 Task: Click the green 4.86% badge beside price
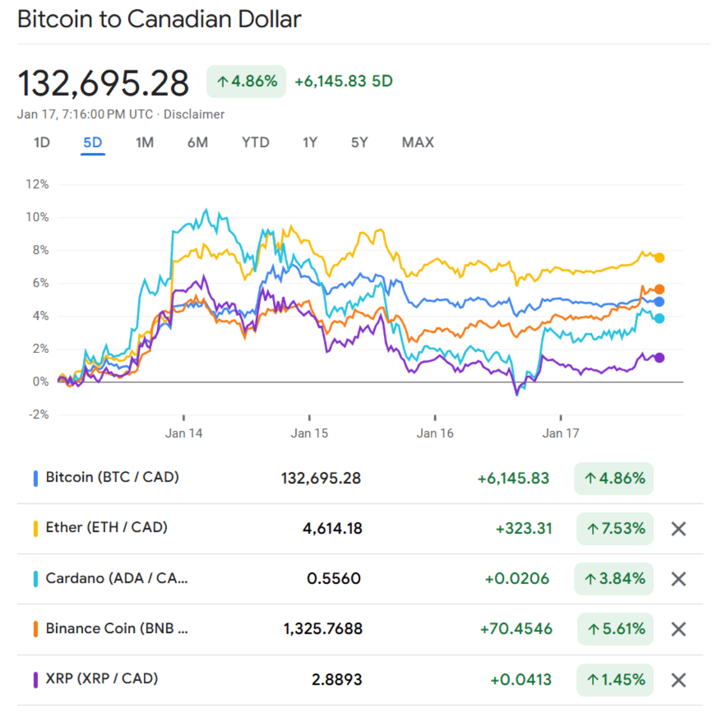(246, 81)
